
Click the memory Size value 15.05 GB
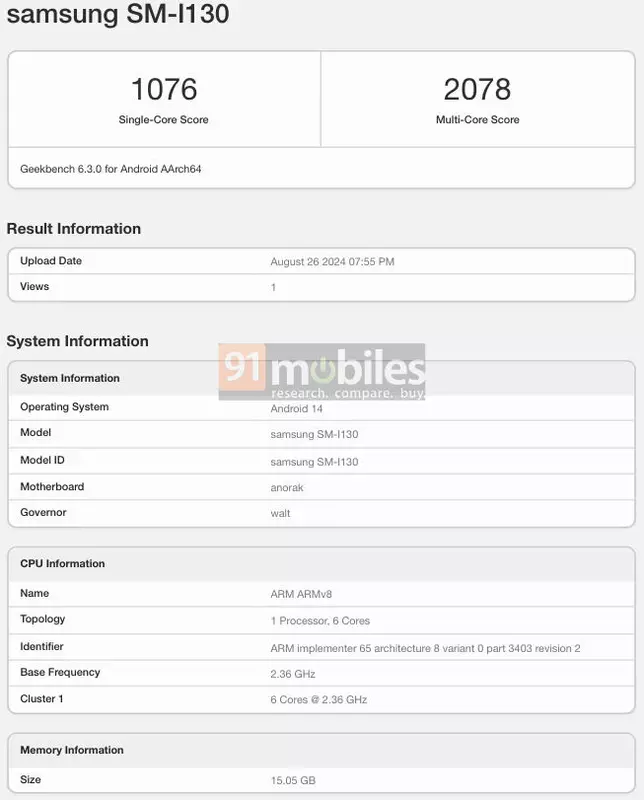[293, 780]
